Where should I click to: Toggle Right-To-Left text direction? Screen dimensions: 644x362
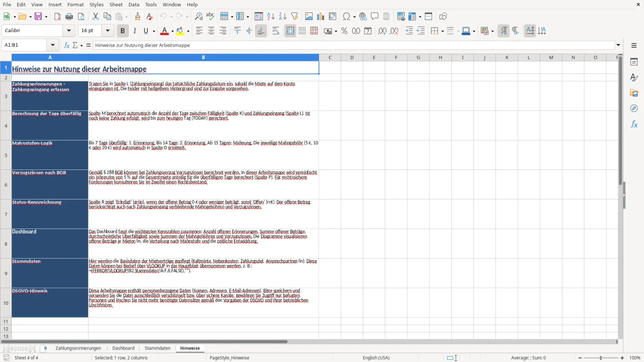[x=515, y=31]
